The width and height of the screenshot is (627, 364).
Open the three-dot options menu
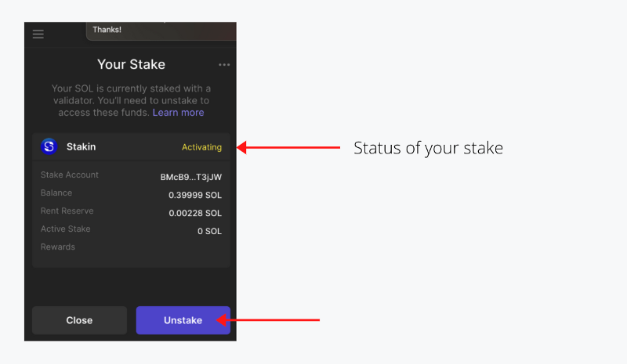pyautogui.click(x=224, y=64)
